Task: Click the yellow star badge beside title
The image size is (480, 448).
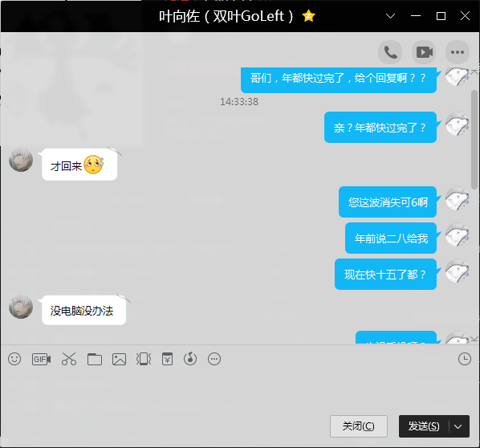Action: pos(308,16)
